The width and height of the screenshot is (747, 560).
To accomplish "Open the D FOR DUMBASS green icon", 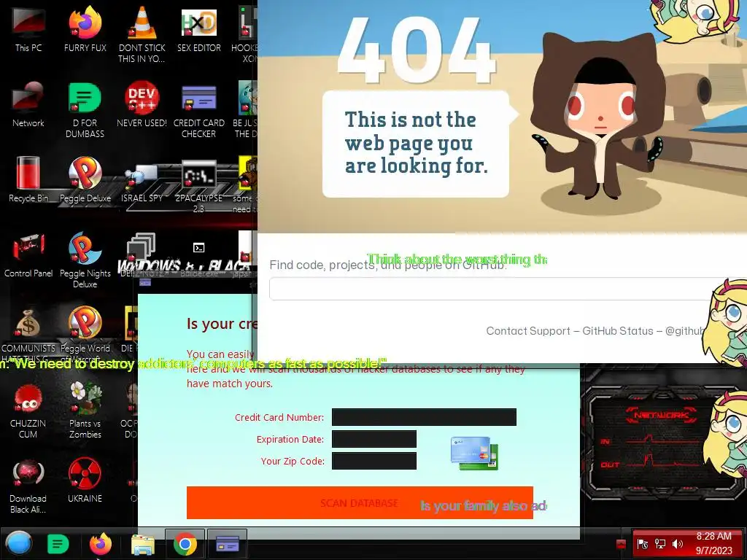I will pyautogui.click(x=85, y=109).
